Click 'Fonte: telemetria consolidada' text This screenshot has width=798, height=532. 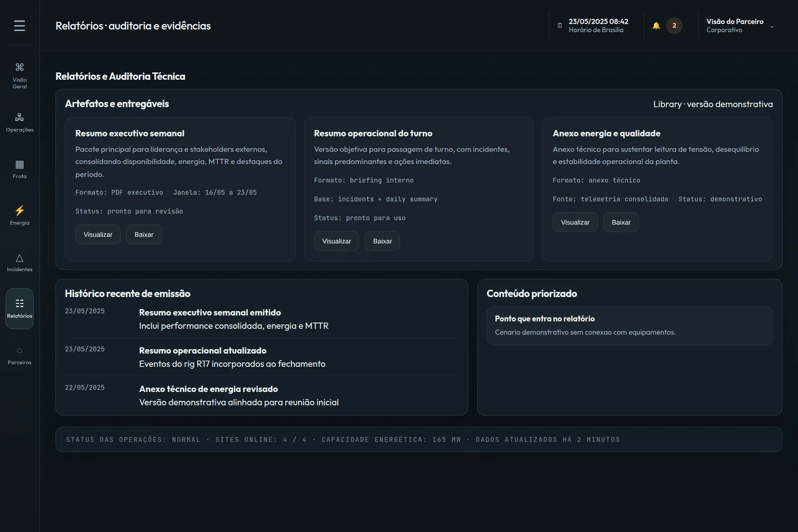click(x=610, y=199)
